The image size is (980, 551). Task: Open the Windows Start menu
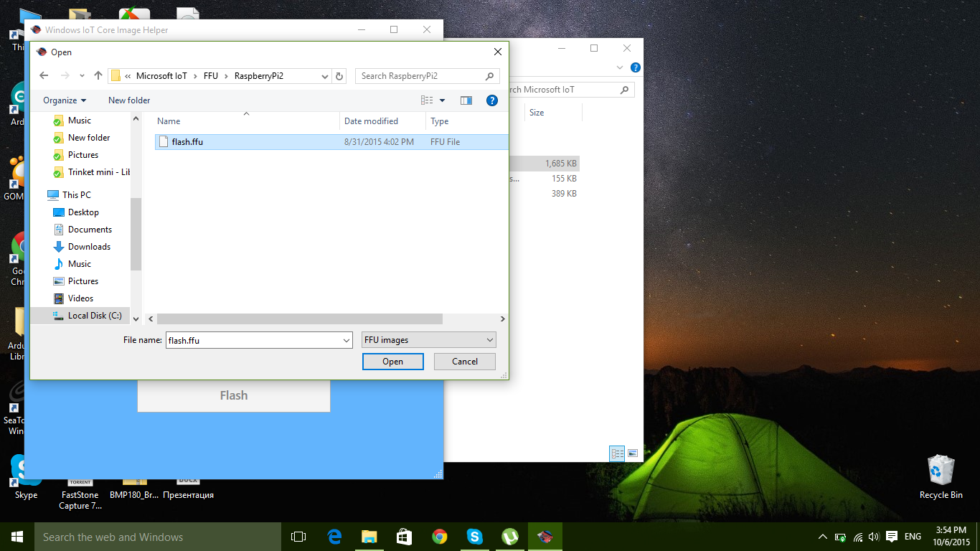tap(17, 537)
